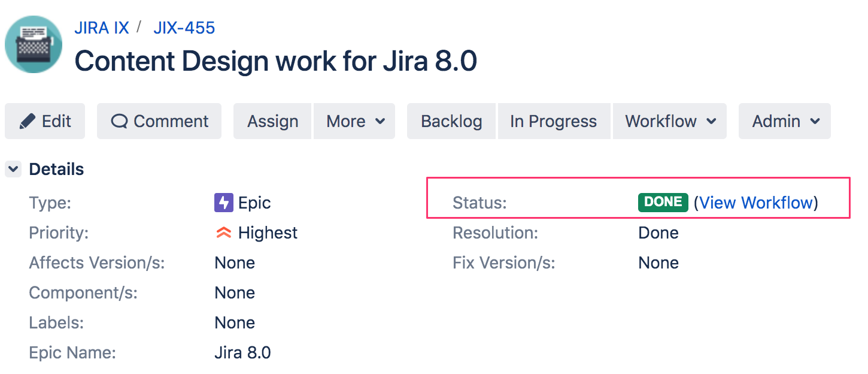The height and width of the screenshot is (374, 868).
Task: Click the typewriter project avatar icon
Action: pos(34,44)
